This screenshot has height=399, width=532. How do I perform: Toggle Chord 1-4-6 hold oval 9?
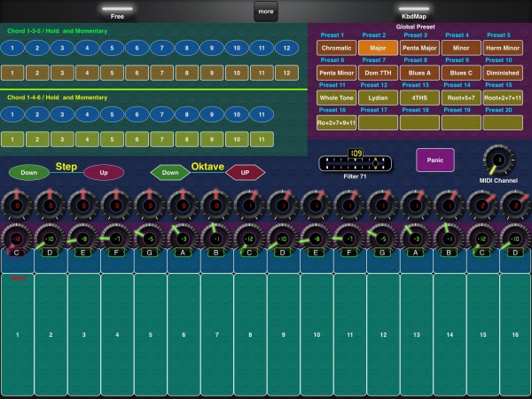point(212,114)
